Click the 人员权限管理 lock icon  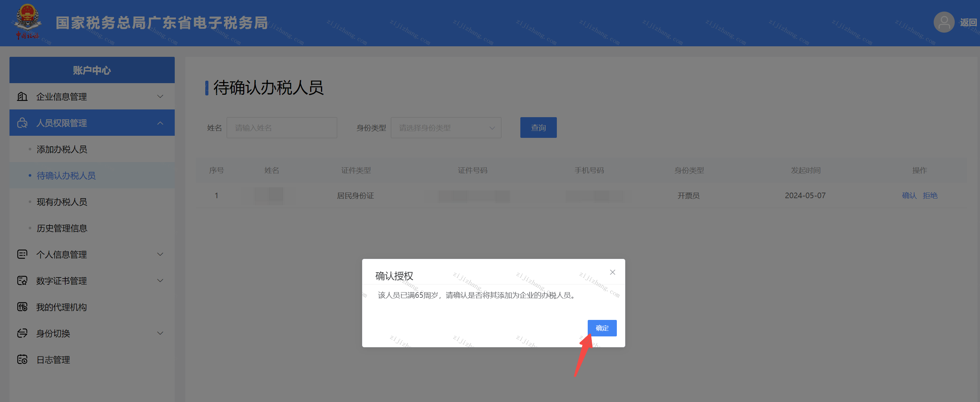coord(22,123)
